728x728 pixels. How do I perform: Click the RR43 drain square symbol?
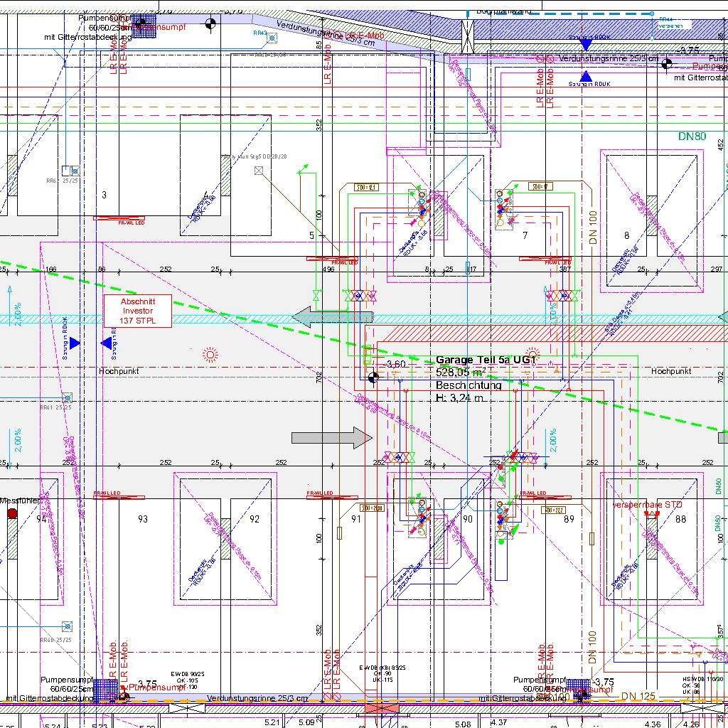point(272,38)
